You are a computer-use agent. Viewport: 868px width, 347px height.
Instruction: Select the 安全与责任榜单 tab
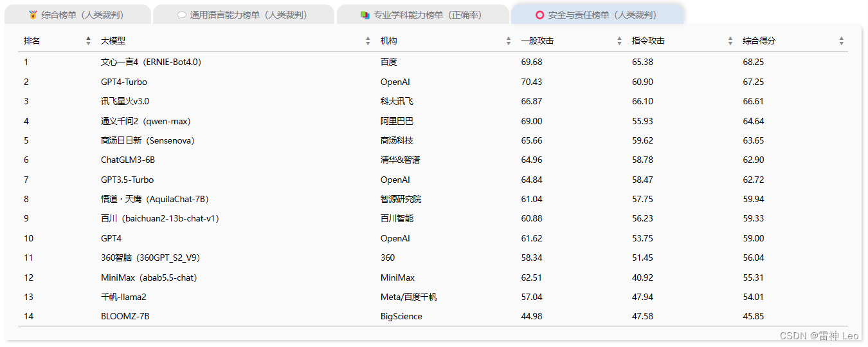(x=597, y=14)
